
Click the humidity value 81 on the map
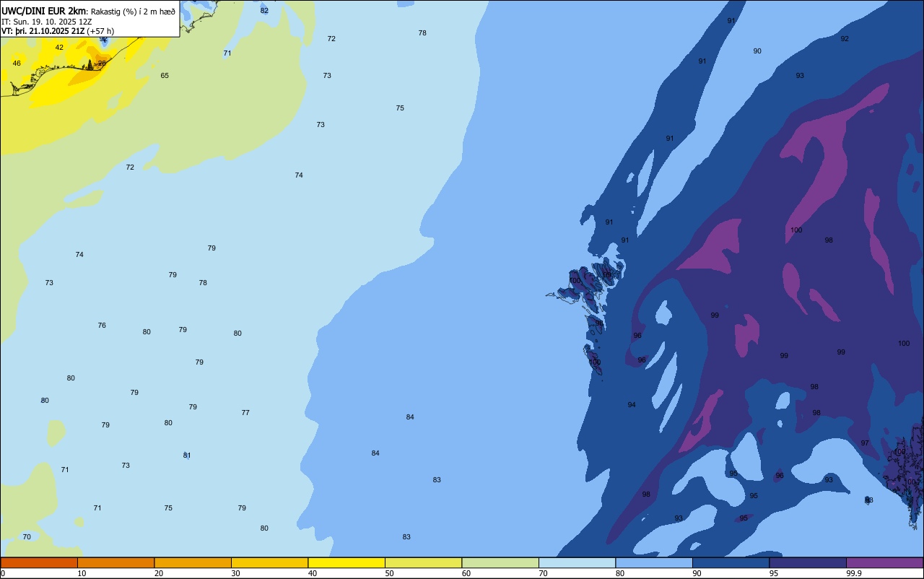(x=187, y=456)
